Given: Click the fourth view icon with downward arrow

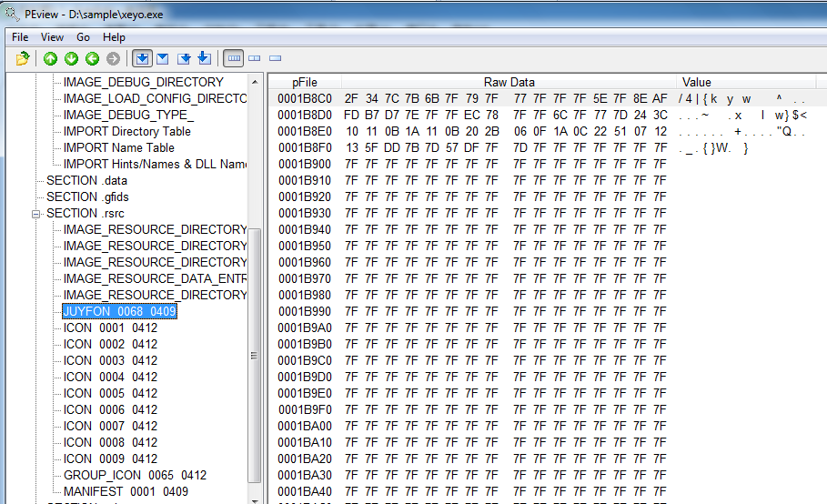Looking at the screenshot, I should [x=204, y=58].
